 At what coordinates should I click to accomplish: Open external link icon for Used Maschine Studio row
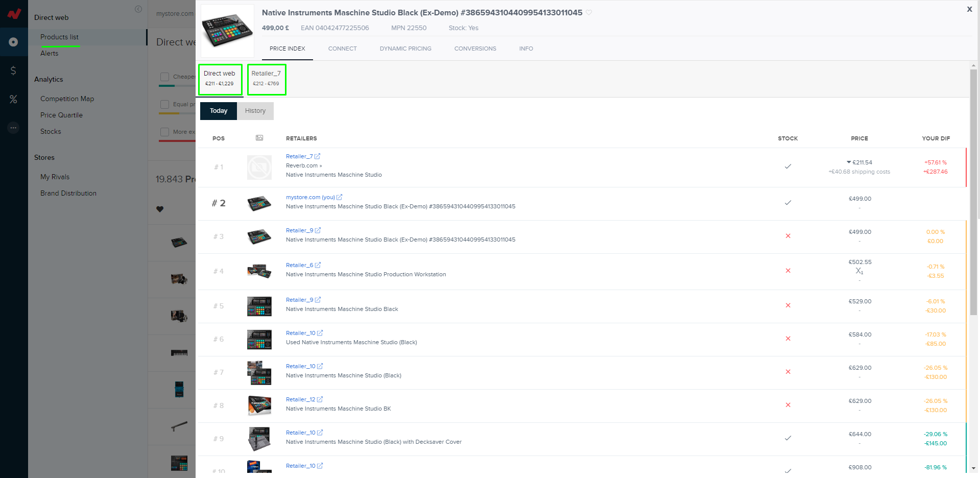[320, 333]
